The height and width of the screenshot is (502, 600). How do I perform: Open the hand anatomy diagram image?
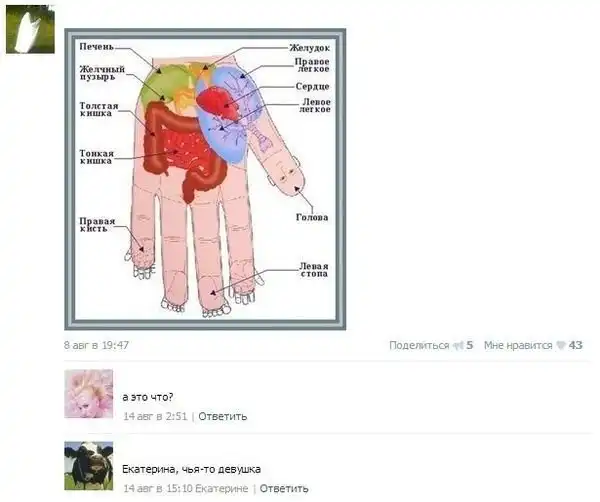(205, 179)
